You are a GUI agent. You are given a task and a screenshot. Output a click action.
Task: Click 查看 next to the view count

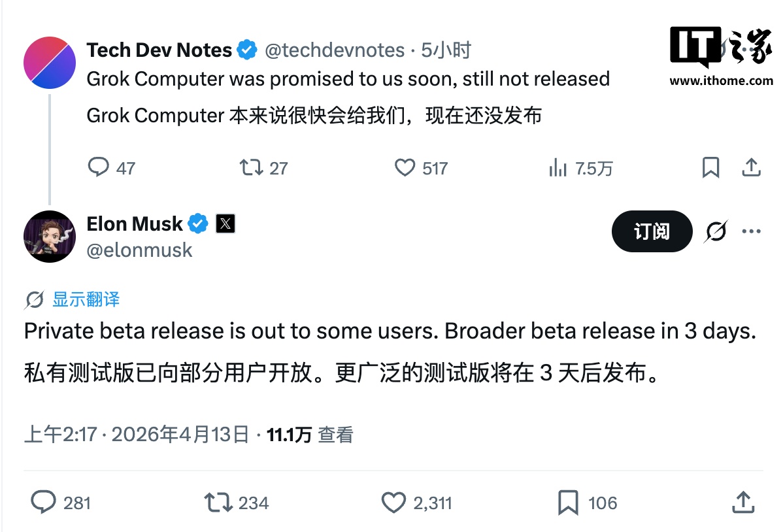point(339,433)
